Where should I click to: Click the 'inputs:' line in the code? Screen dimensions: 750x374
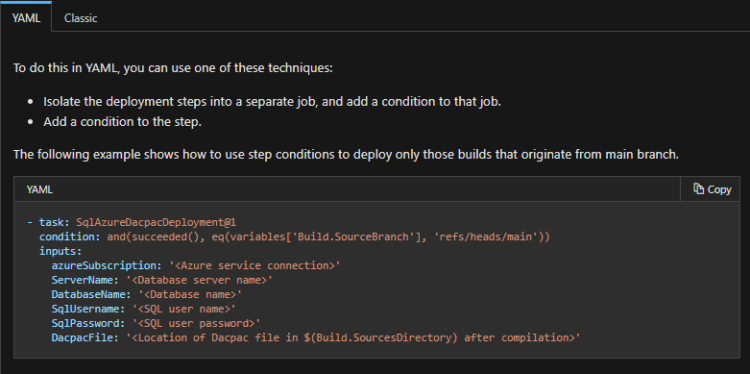[x=60, y=251]
